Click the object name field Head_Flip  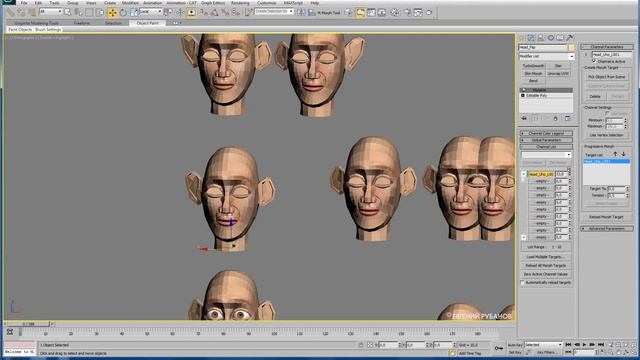click(542, 47)
